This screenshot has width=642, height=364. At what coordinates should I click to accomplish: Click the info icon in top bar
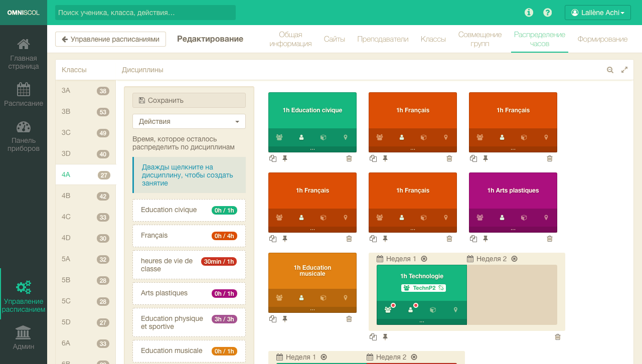coord(529,13)
